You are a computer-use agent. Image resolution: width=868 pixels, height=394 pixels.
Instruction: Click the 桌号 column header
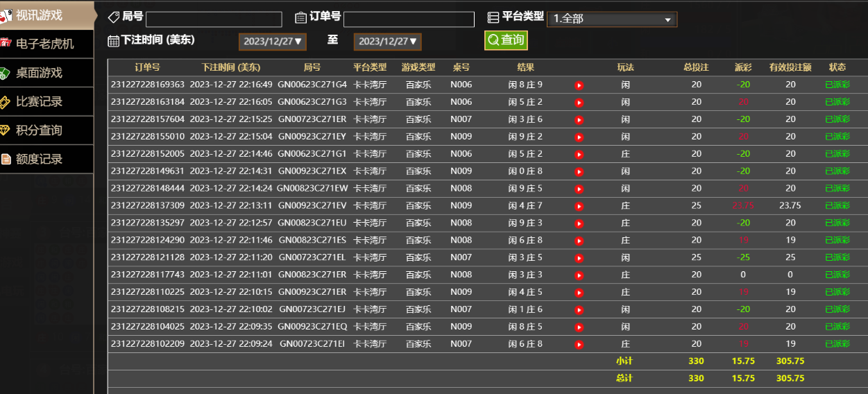(x=461, y=68)
